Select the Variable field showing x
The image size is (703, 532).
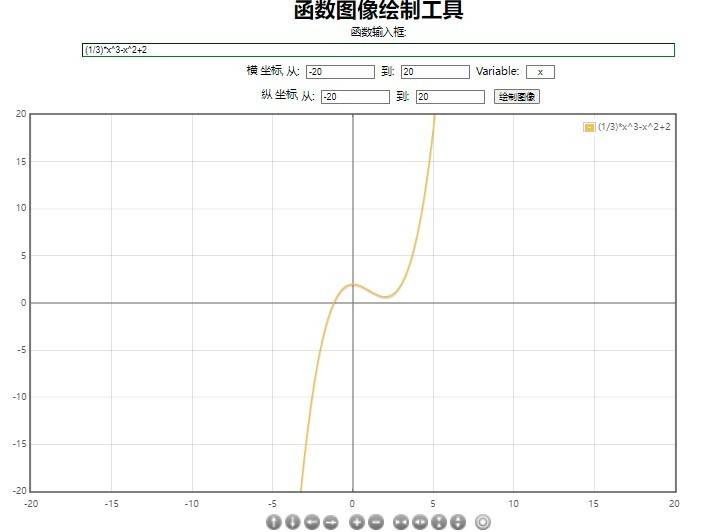point(540,72)
